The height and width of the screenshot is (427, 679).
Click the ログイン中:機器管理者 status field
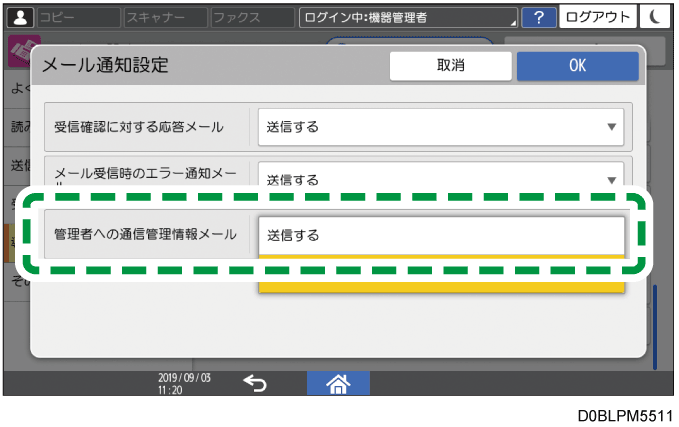point(408,17)
